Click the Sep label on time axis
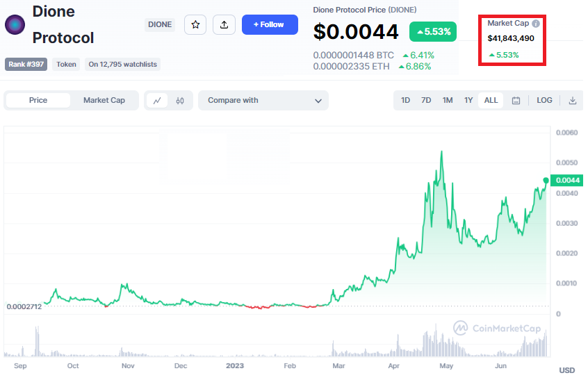588x380 pixels. [x=20, y=366]
